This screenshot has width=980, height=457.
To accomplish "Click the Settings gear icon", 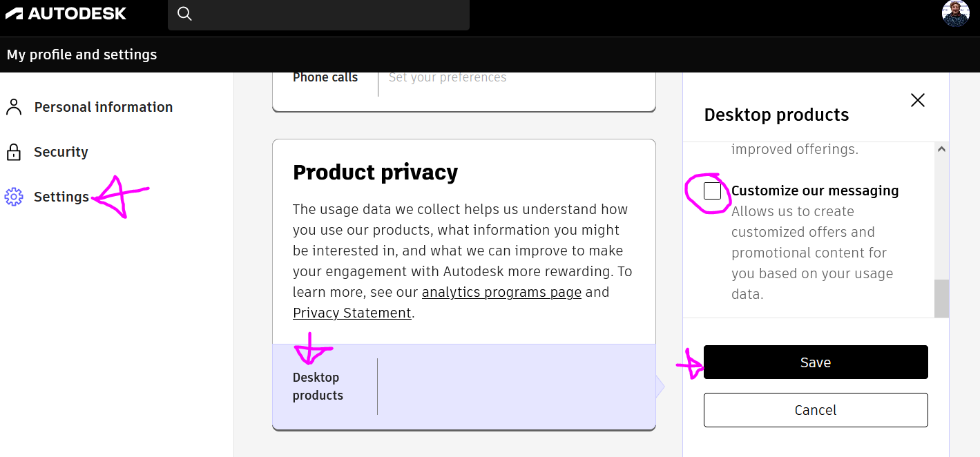I will point(14,197).
